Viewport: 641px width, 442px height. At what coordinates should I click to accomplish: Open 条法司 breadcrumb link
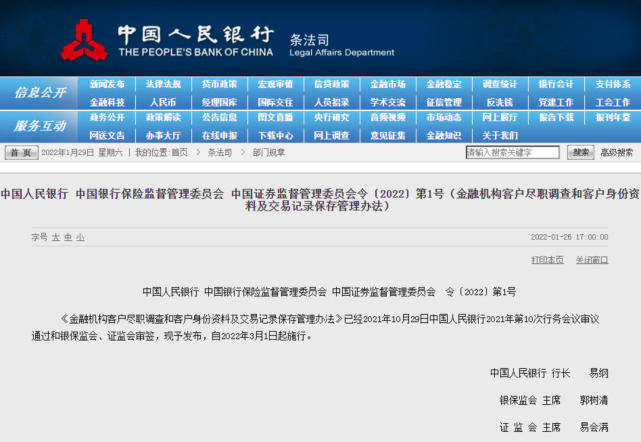[x=220, y=153]
